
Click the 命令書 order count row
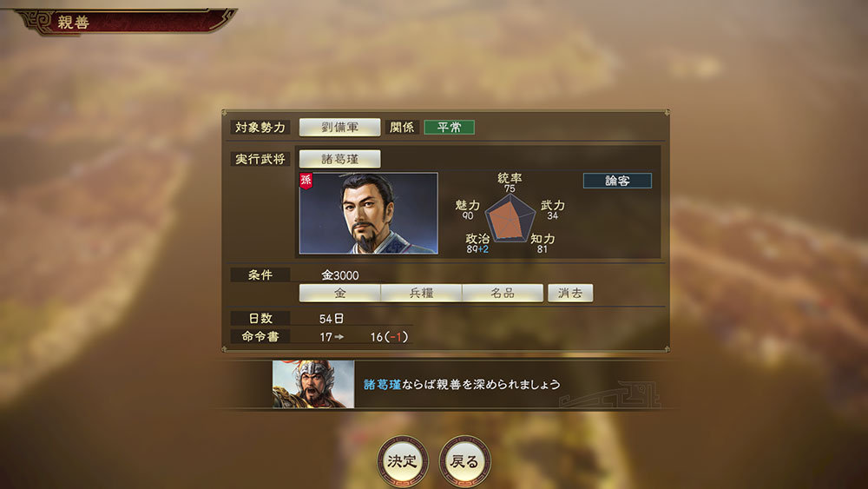pos(321,336)
